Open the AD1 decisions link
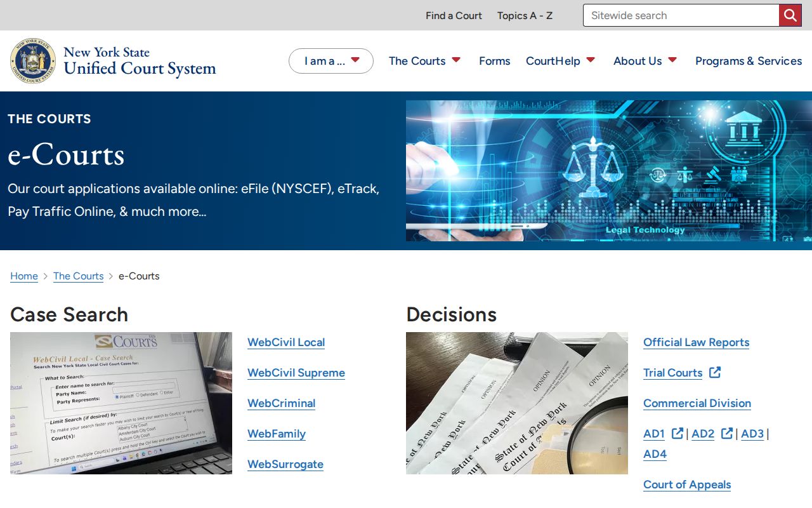This screenshot has width=812, height=508. point(654,434)
